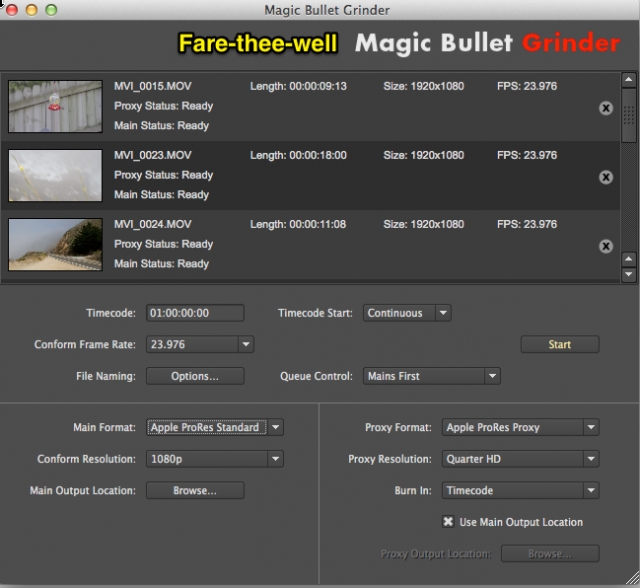This screenshot has height=588, width=640.
Task: Open the Burn In dropdown
Action: pyautogui.click(x=520, y=490)
